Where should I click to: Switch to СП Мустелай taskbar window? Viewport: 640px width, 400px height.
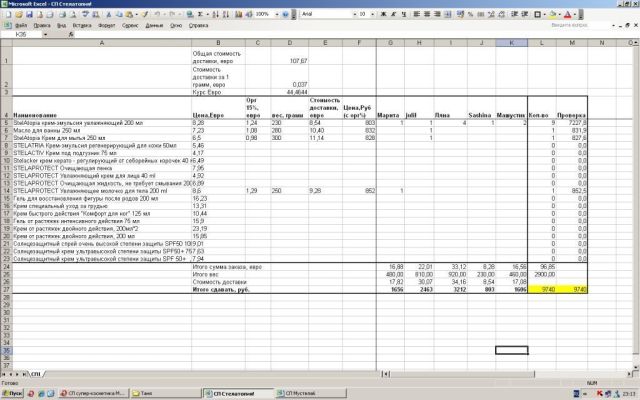click(311, 393)
